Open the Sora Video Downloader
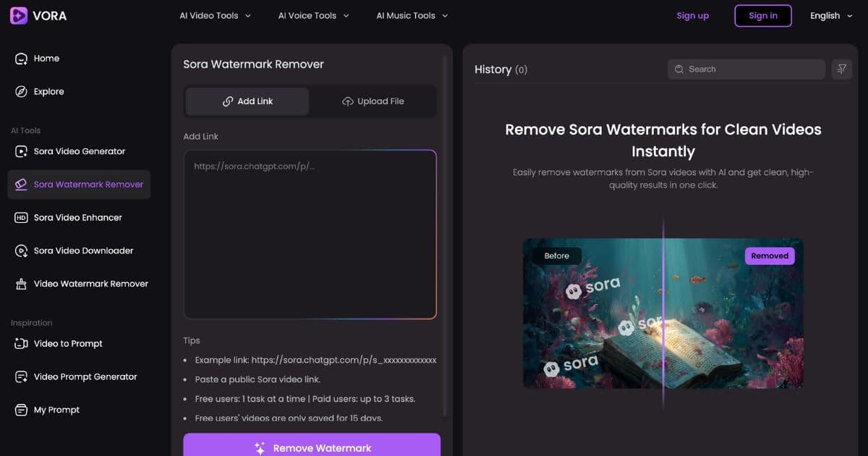This screenshot has width=868, height=456. coord(80,250)
